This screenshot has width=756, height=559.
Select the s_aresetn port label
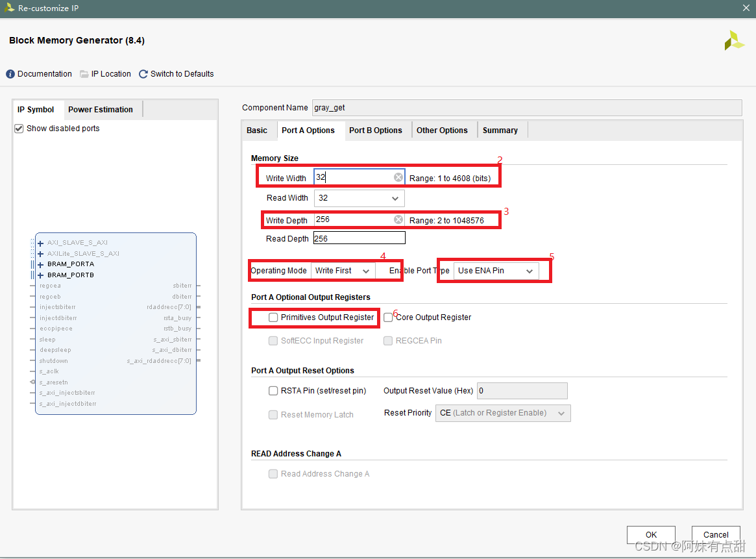tap(53, 382)
